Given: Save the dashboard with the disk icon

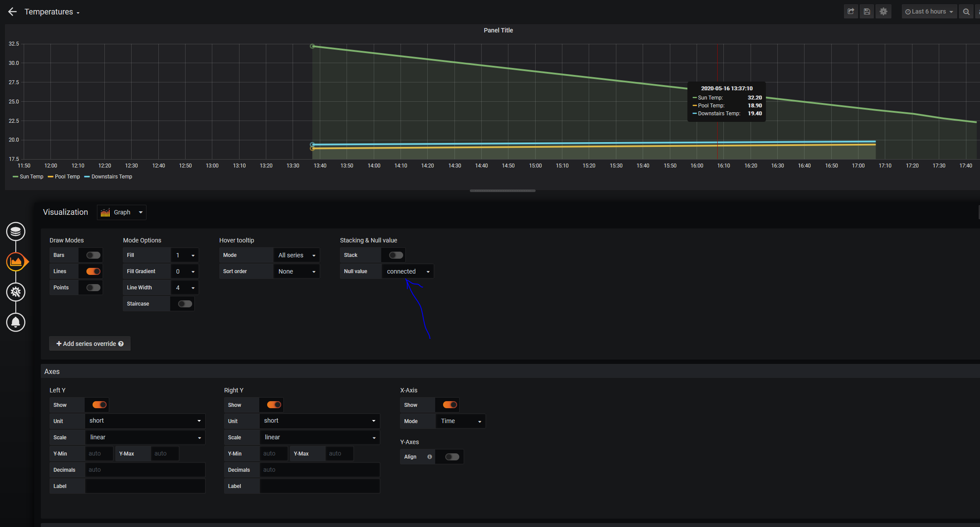Looking at the screenshot, I should click(x=866, y=11).
